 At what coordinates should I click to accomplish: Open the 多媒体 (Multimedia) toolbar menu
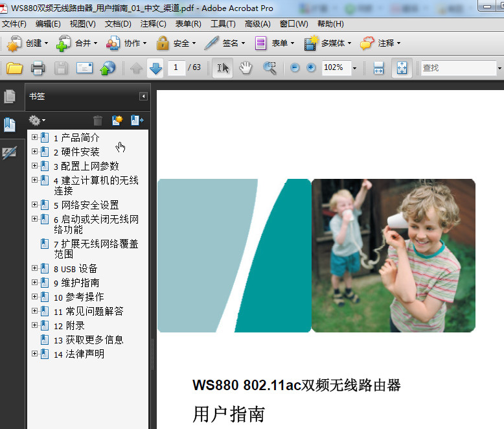328,43
